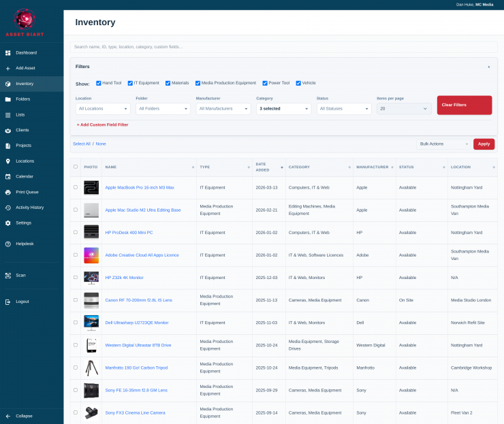The image size is (504, 424).
Task: Open the Folders menu item
Action: click(x=23, y=99)
